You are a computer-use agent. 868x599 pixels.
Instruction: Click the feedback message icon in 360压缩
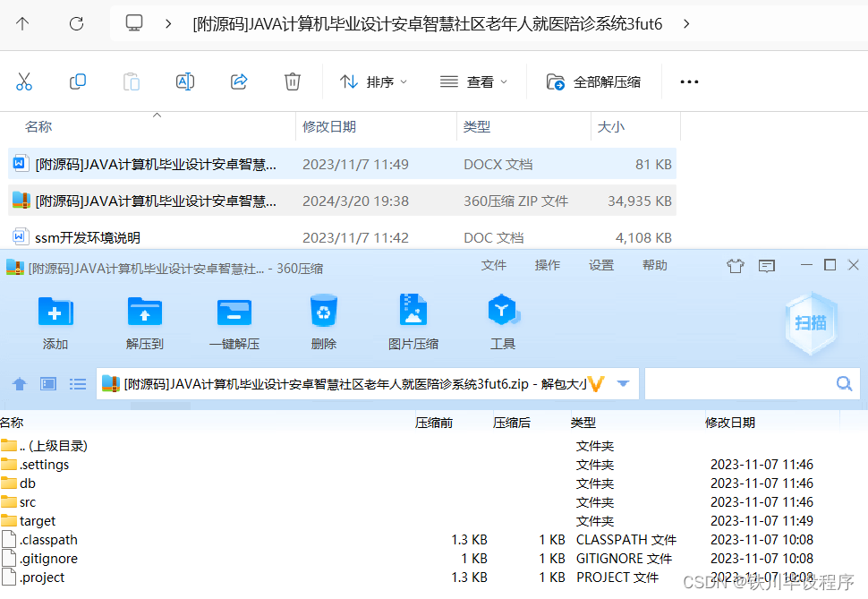(767, 266)
